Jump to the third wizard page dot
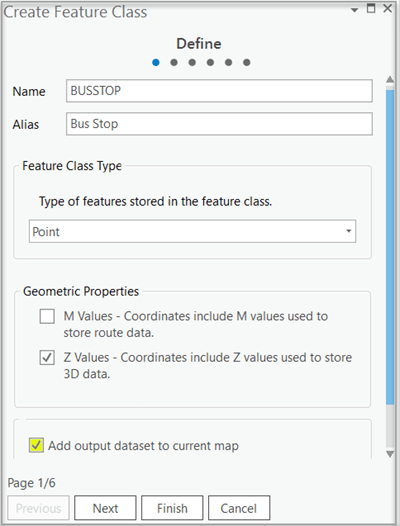The image size is (400, 526). (192, 62)
